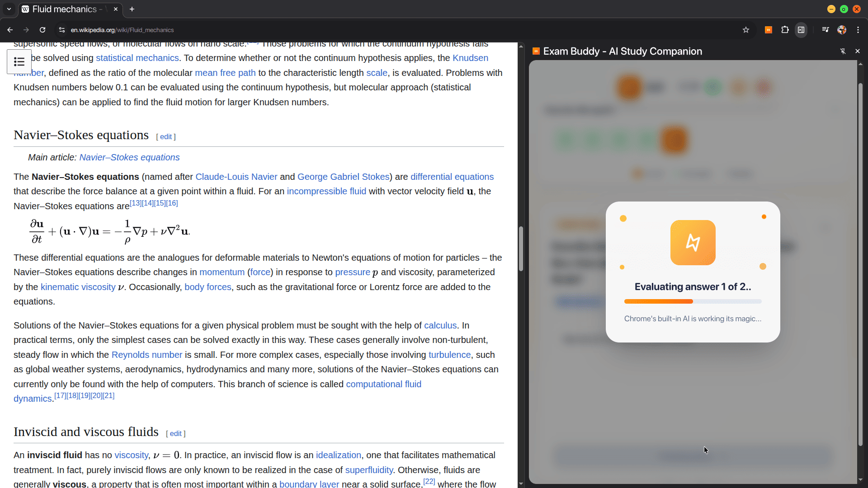Viewport: 868px width, 488px height.
Task: Reload the current page
Action: click(x=42, y=30)
